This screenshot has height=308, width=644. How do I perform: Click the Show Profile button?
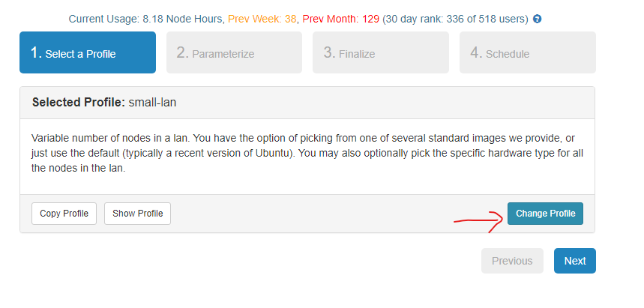(x=137, y=214)
